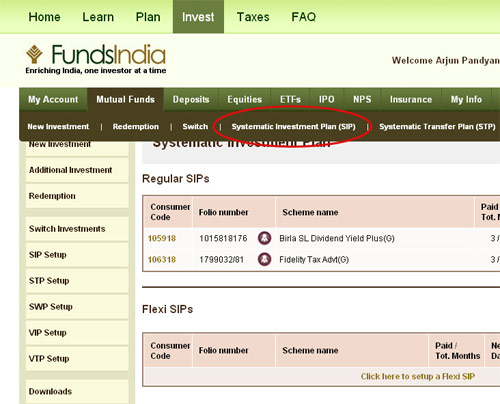This screenshot has width=500, height=404.
Task: Open the My Info tab
Action: click(466, 99)
